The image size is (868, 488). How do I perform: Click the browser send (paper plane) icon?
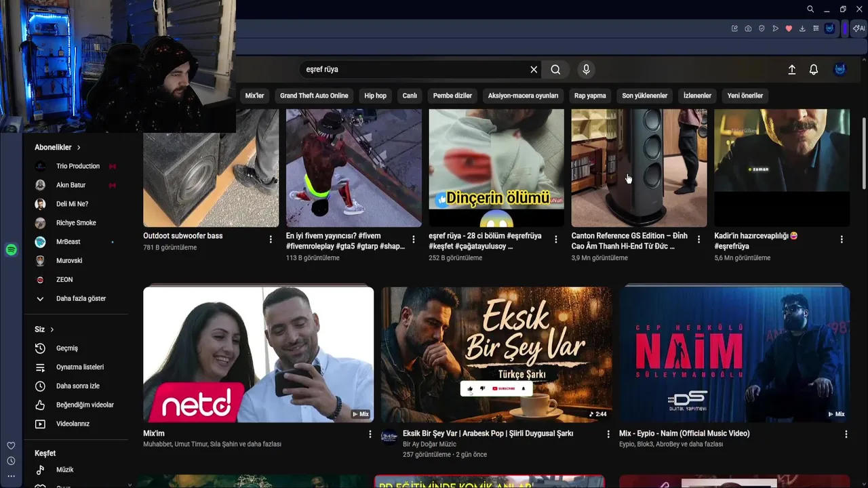click(x=775, y=28)
